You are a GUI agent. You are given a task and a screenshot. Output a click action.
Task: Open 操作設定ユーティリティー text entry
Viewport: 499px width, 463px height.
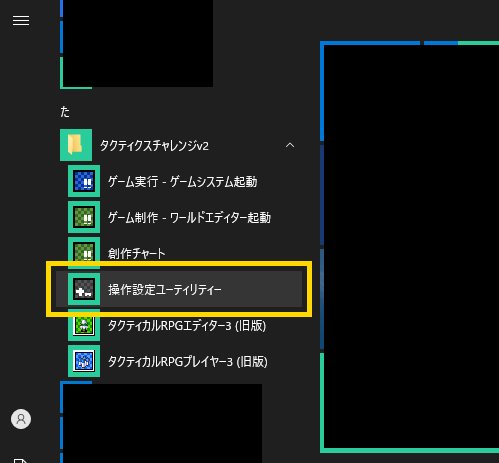[x=165, y=290]
